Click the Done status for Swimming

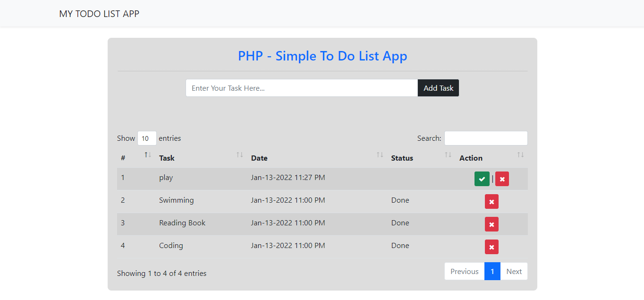[400, 200]
